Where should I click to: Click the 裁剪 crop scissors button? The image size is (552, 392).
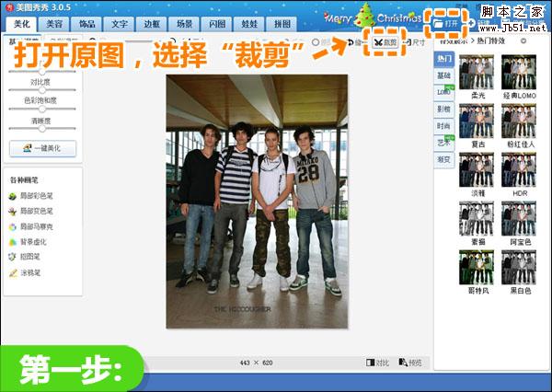[x=385, y=42]
